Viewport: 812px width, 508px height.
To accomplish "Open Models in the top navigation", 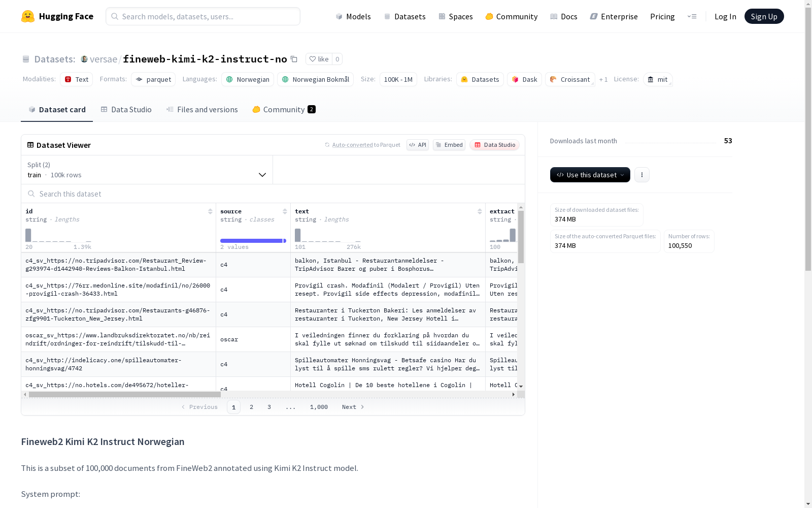I will pos(353,16).
